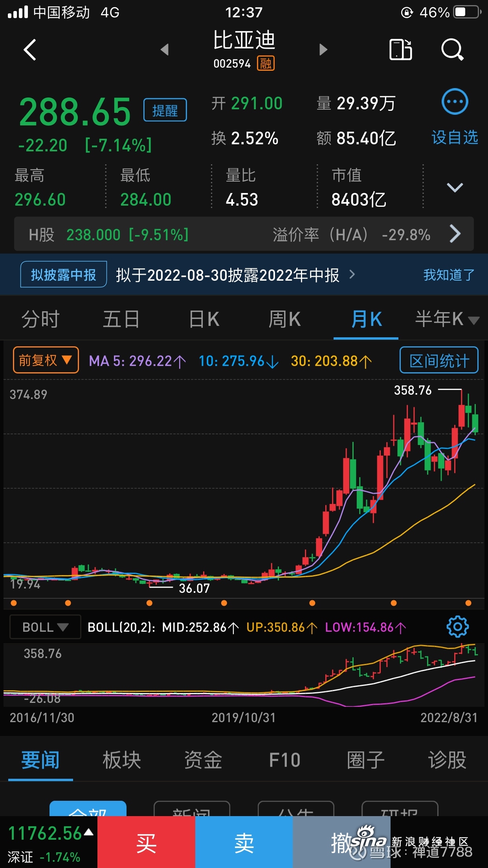Tap the last orange event dot on chart
488x868 pixels.
click(468, 603)
